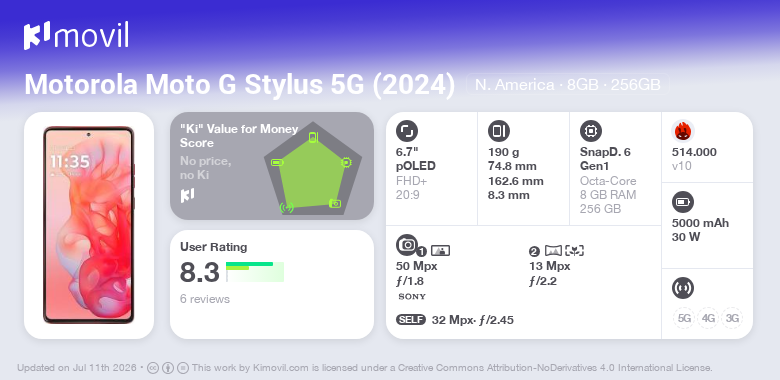Click the Creative Commons license icon

click(x=153, y=368)
